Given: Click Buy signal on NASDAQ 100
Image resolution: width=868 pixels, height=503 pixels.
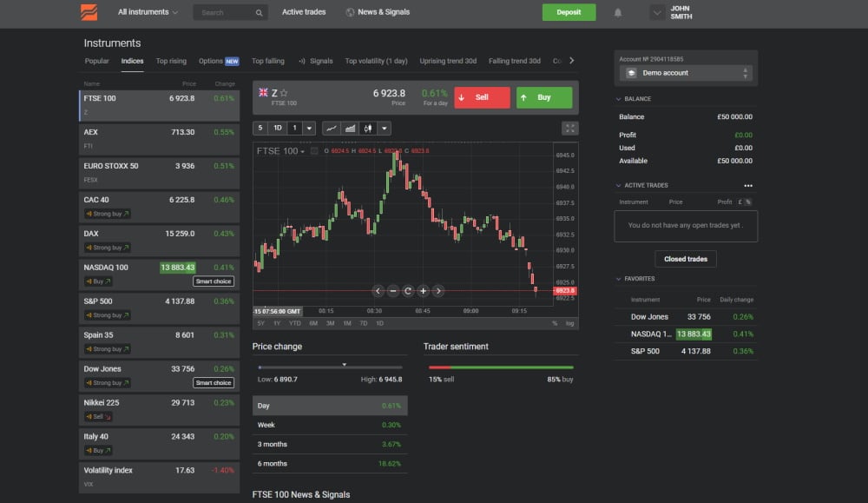Looking at the screenshot, I should click(98, 281).
